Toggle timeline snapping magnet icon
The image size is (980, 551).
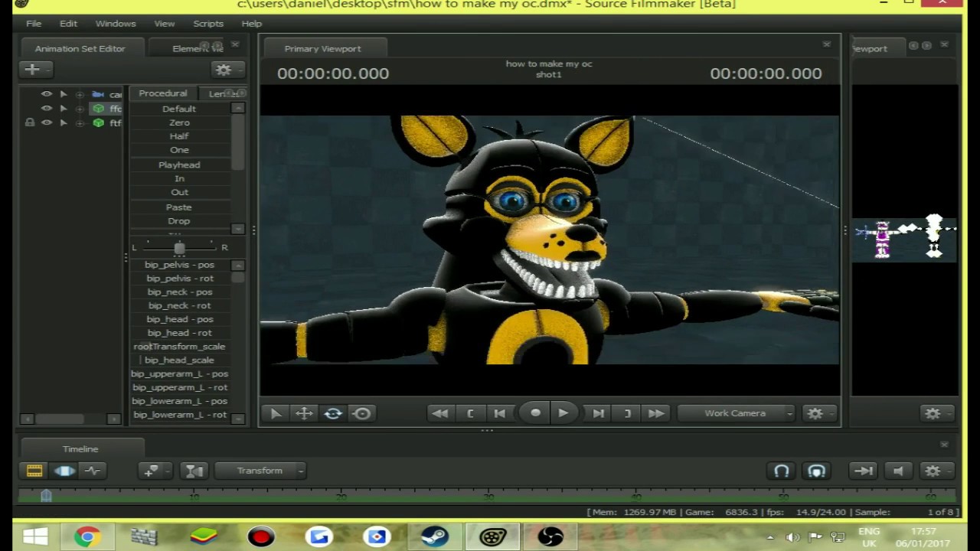[x=782, y=471]
